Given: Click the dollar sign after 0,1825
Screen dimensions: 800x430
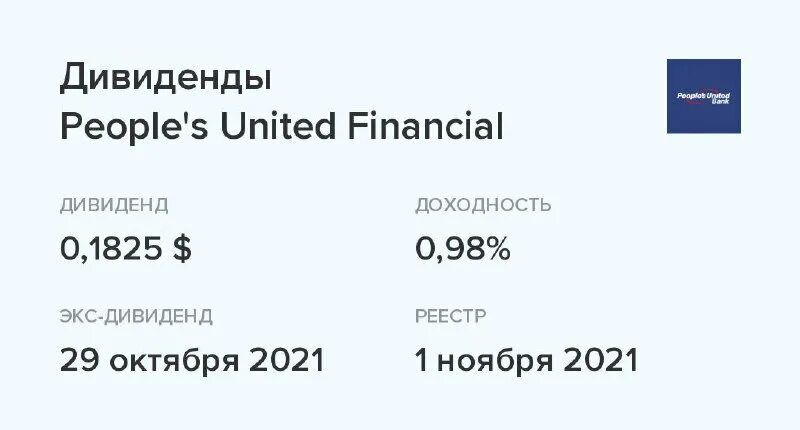Looking at the screenshot, I should click(x=181, y=250).
